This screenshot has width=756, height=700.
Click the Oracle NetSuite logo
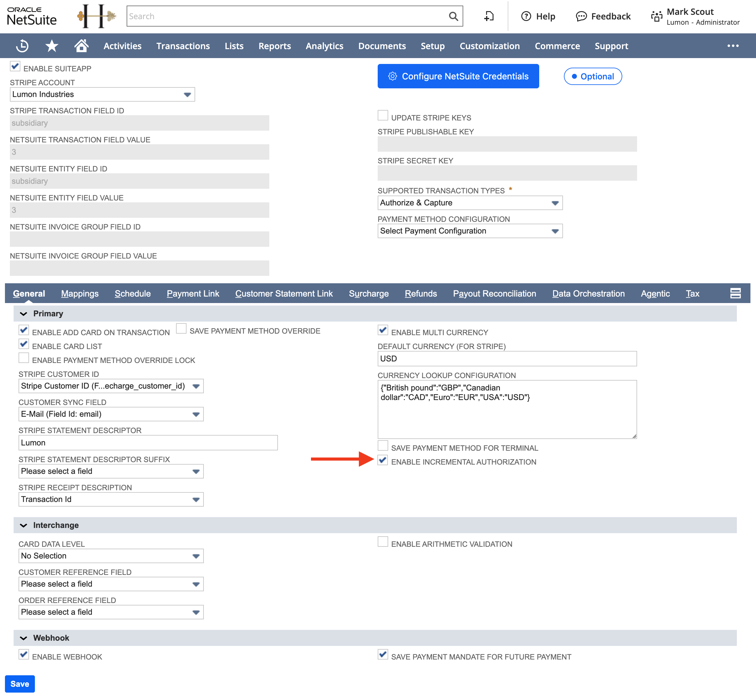coord(32,16)
